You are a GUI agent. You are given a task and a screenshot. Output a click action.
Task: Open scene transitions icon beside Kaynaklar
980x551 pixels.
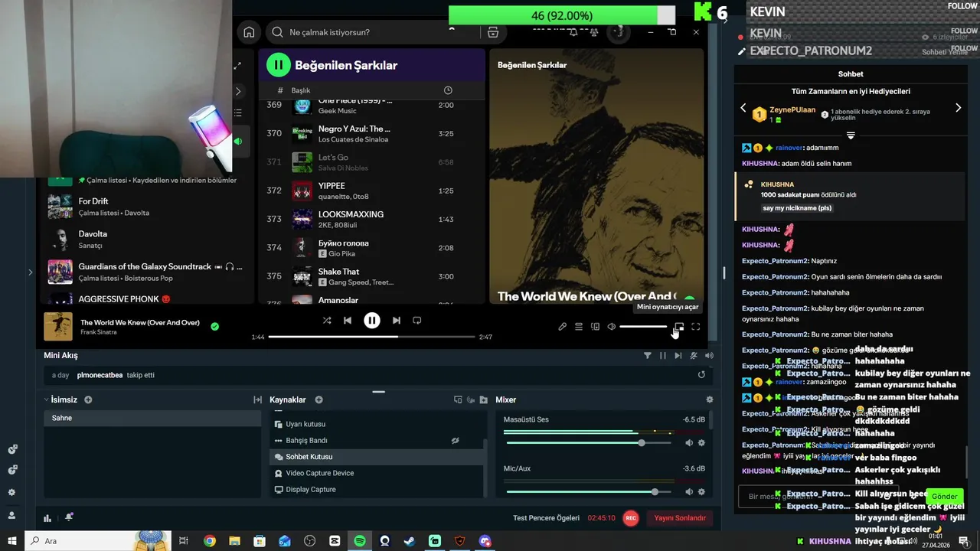pos(258,399)
